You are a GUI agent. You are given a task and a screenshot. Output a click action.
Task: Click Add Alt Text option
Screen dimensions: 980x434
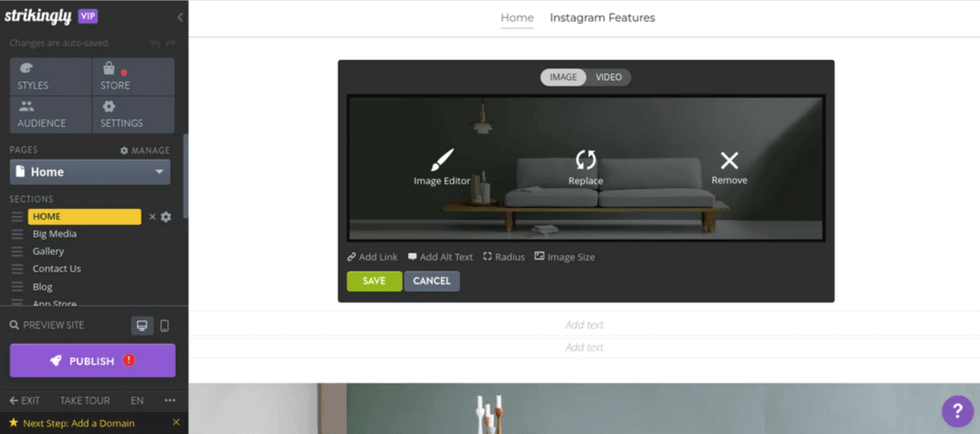pyautogui.click(x=440, y=257)
